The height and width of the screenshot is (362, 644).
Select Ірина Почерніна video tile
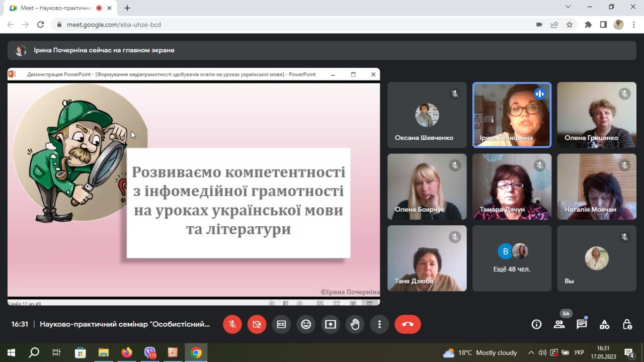tap(512, 115)
